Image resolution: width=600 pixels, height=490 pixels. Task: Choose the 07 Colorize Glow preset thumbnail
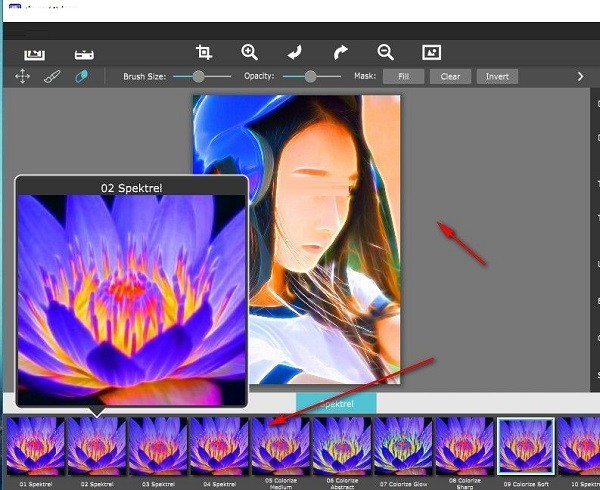[403, 444]
